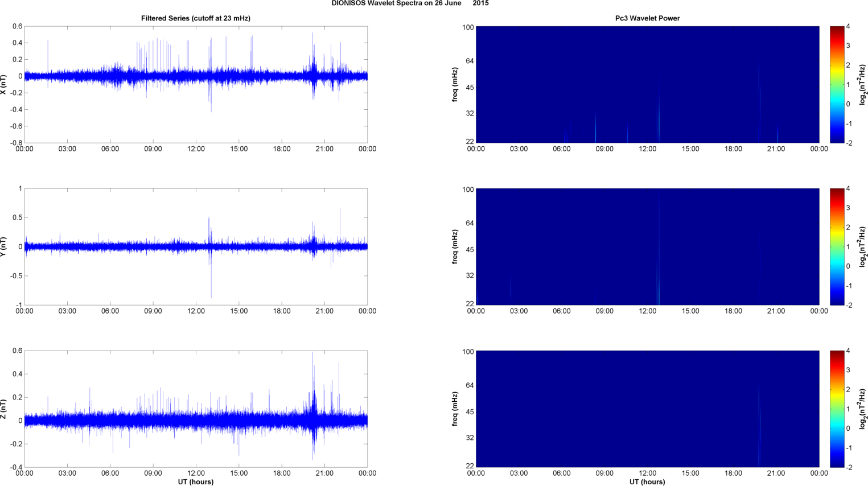
Task: Click log2(nT²/Hz) label of top colorbar
Action: coord(863,85)
